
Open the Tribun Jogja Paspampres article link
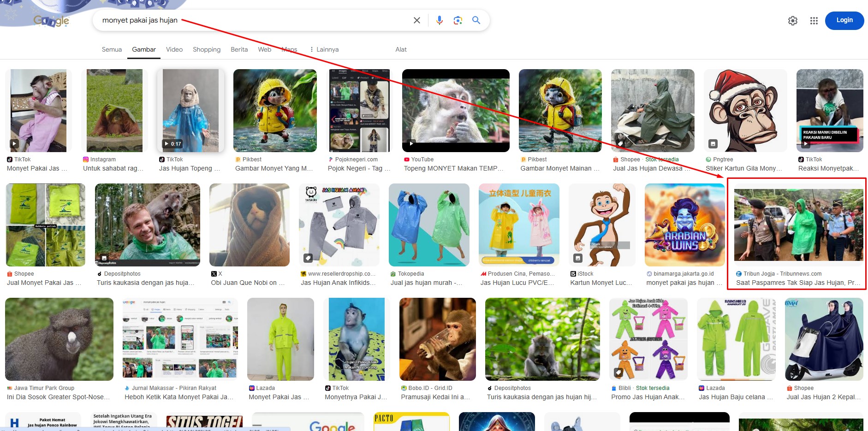(797, 225)
